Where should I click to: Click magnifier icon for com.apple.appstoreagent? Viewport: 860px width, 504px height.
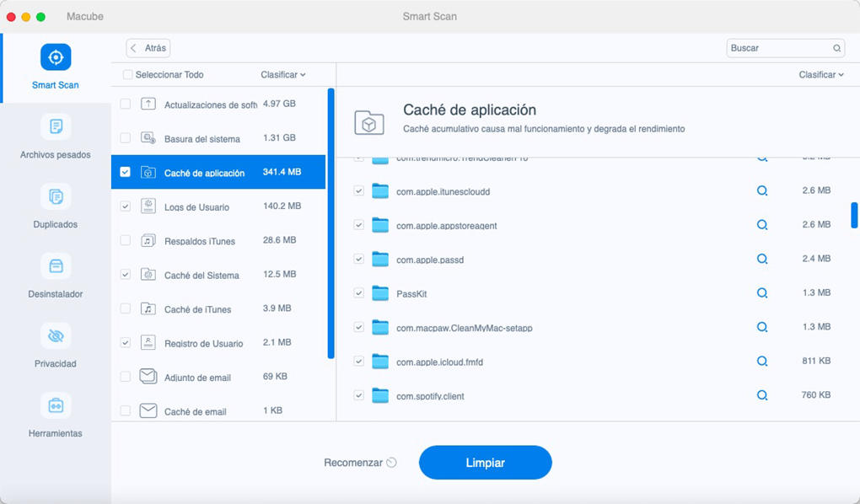click(x=762, y=225)
